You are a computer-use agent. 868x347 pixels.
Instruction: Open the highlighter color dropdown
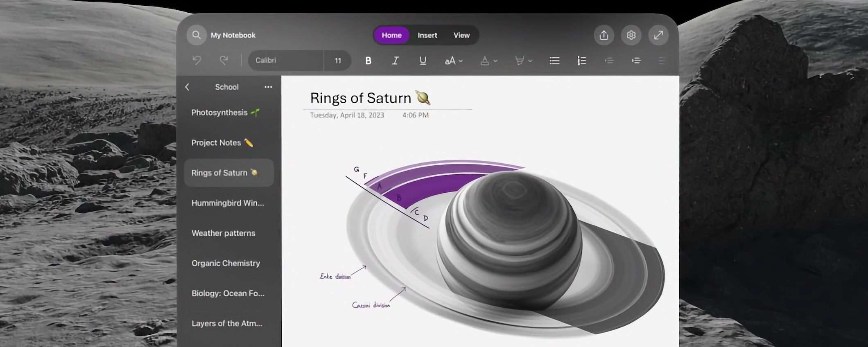click(x=523, y=61)
